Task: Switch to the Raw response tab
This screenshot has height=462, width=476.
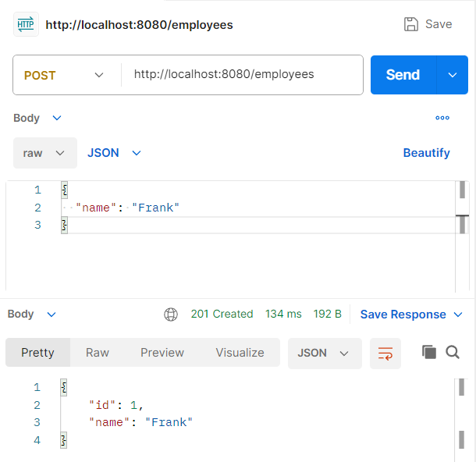Action: click(97, 353)
